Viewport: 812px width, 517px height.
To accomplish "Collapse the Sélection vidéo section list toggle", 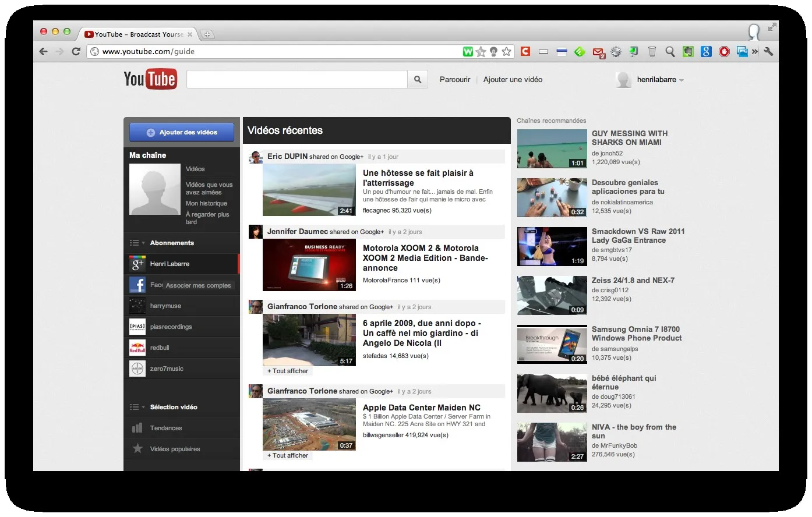I will pos(137,407).
